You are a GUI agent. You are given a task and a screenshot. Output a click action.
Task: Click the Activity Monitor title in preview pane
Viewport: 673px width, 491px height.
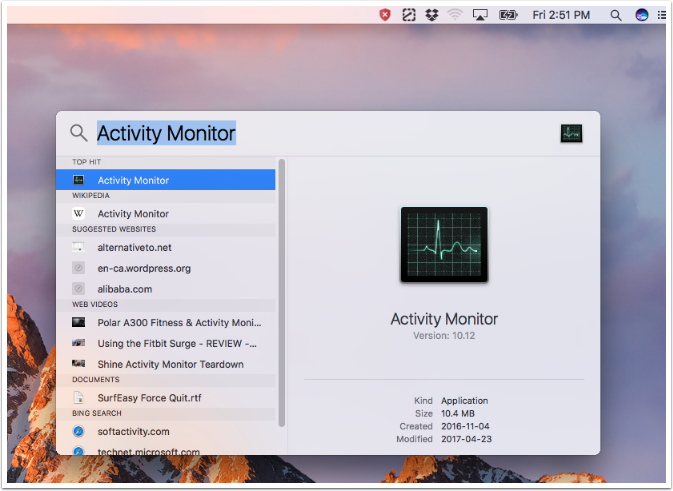(444, 319)
